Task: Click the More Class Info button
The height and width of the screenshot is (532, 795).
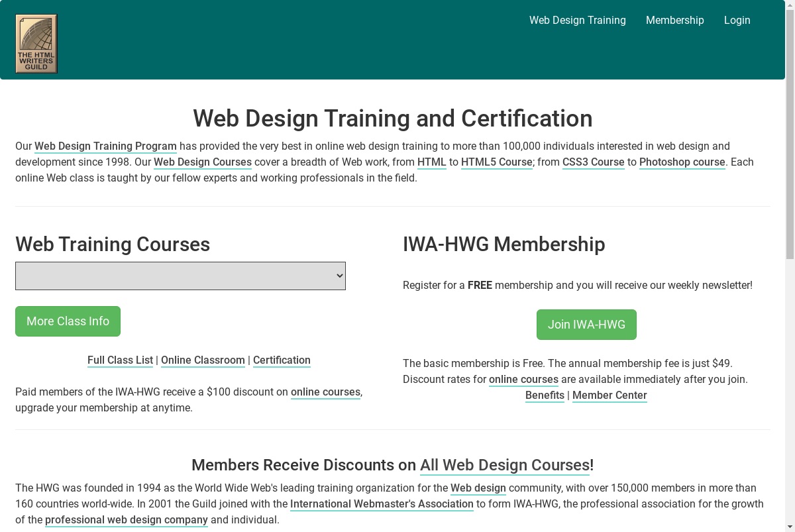Action: (68, 321)
